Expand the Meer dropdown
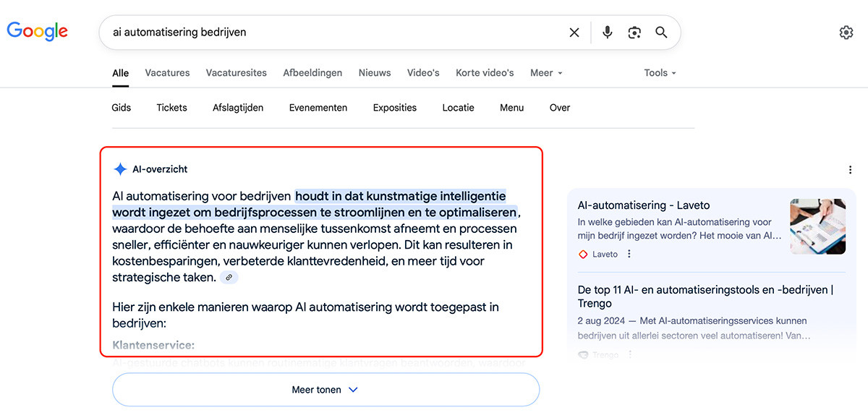 (x=546, y=73)
